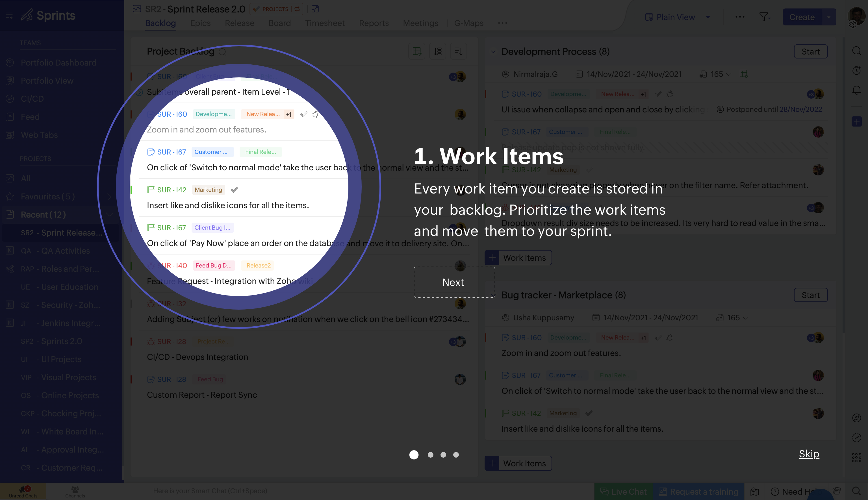Click the expand view icon beside PROJECTS tag
Viewport: 868px width, 500px height.
click(x=315, y=9)
